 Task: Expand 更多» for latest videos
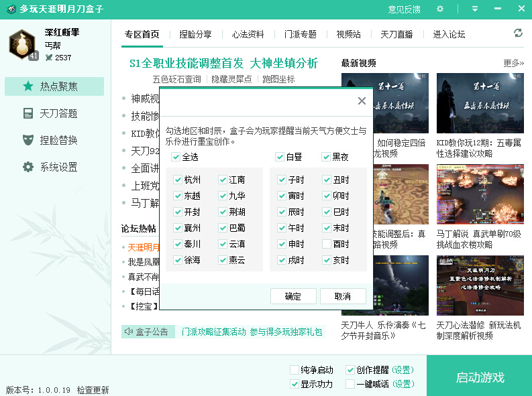coord(513,64)
